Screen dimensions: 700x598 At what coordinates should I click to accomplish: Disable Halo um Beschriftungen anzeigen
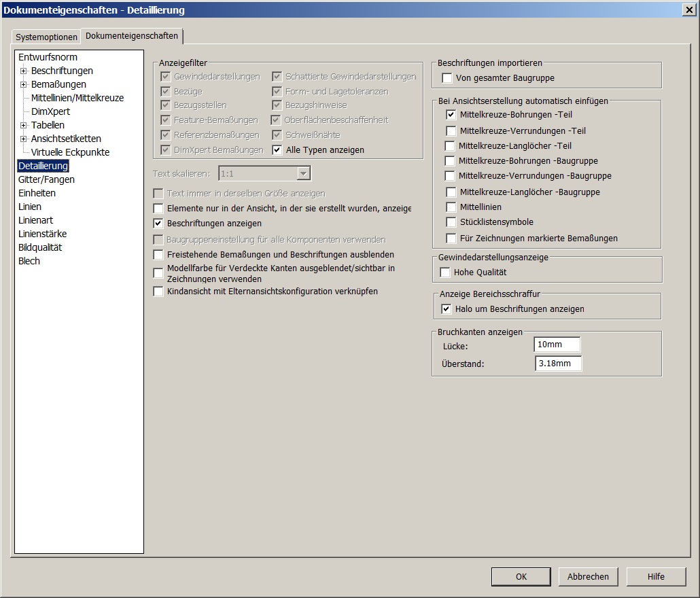pos(447,309)
